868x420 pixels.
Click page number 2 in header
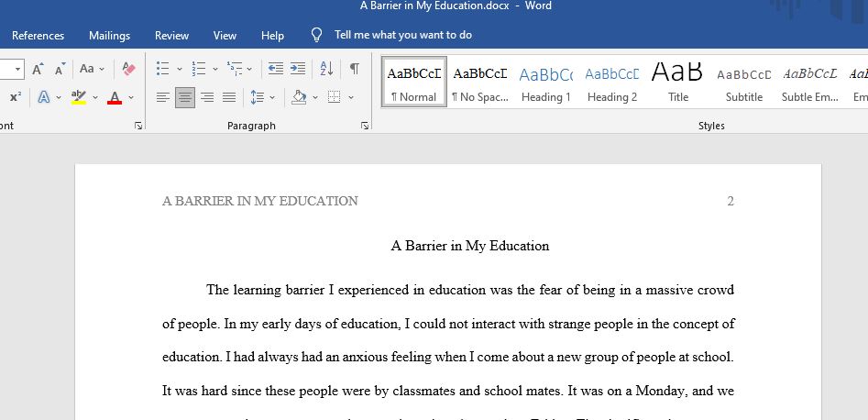point(731,201)
